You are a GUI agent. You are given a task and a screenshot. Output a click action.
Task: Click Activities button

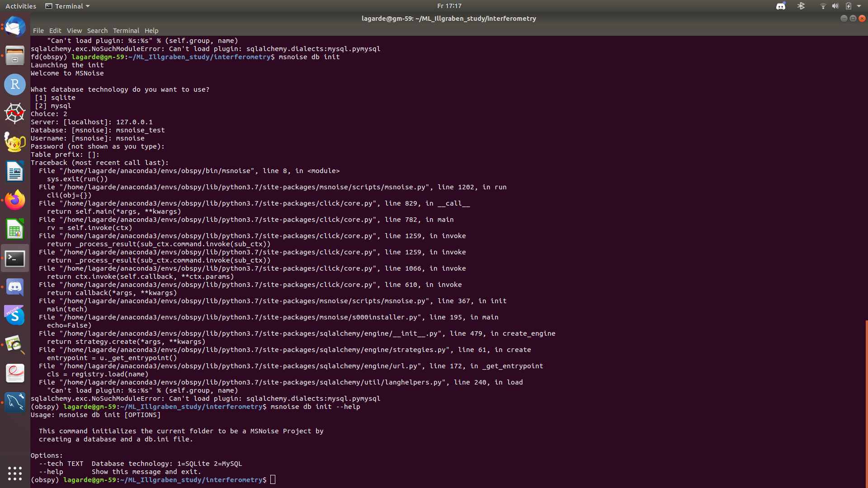click(21, 6)
